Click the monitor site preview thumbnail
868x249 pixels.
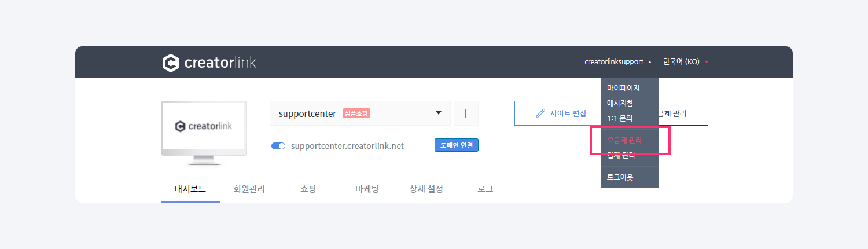click(203, 127)
